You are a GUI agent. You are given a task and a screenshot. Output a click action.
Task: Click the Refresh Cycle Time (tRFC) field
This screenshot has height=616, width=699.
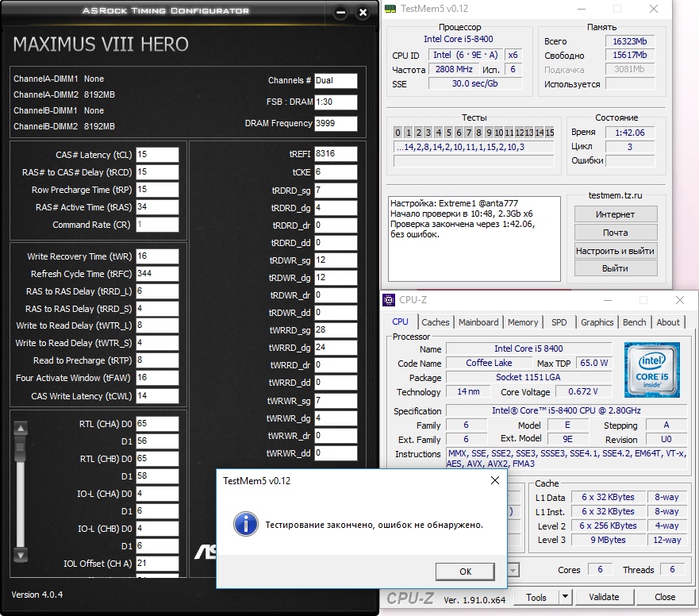[x=157, y=273]
